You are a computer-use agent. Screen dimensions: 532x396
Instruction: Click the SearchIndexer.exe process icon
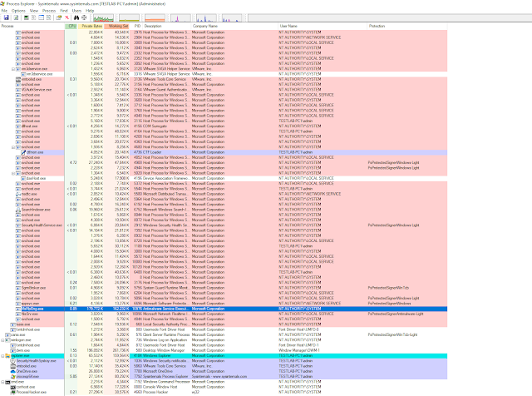(18, 210)
